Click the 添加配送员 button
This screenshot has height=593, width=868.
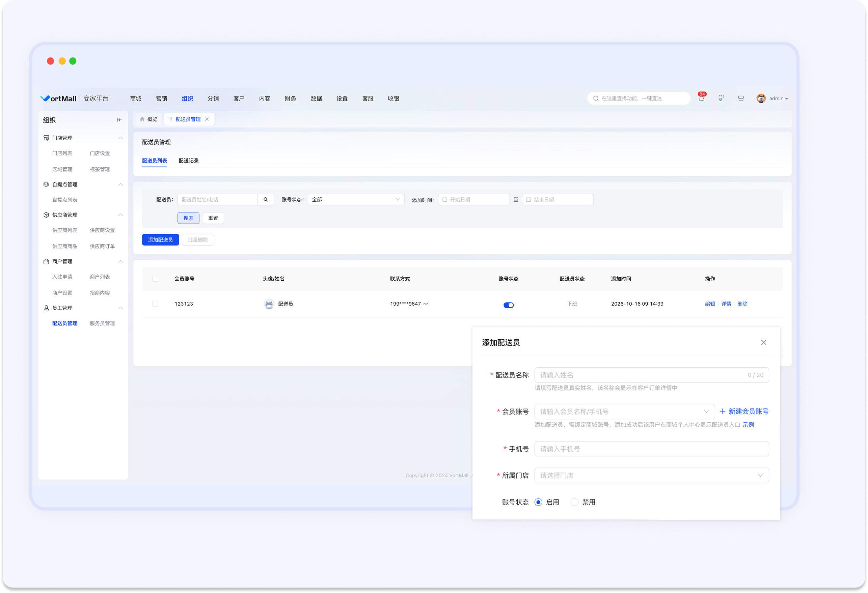[160, 240]
